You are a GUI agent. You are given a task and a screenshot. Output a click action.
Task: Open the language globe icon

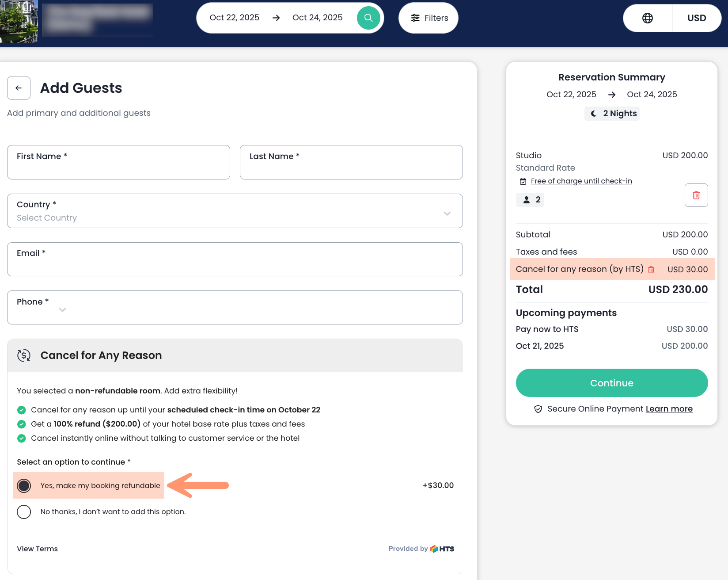point(647,18)
